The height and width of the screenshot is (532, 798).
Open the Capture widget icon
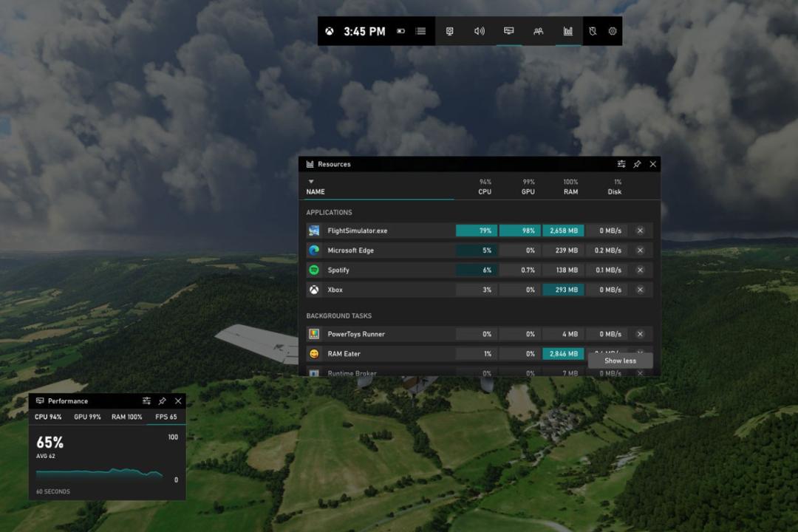click(x=449, y=32)
